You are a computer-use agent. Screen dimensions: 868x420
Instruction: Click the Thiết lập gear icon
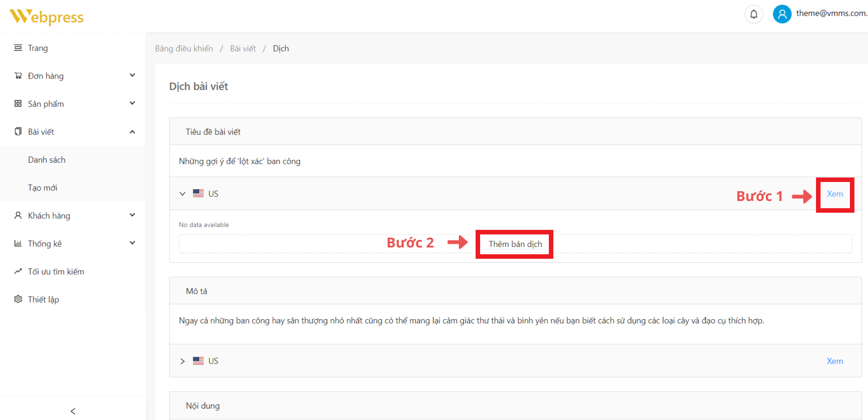18,299
